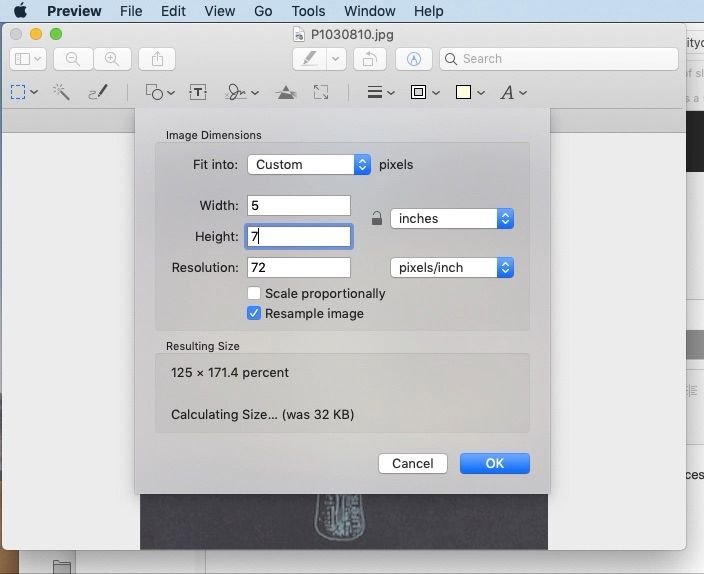Open the Adjust Color prism icon
This screenshot has width=704, height=574.
pos(286,92)
